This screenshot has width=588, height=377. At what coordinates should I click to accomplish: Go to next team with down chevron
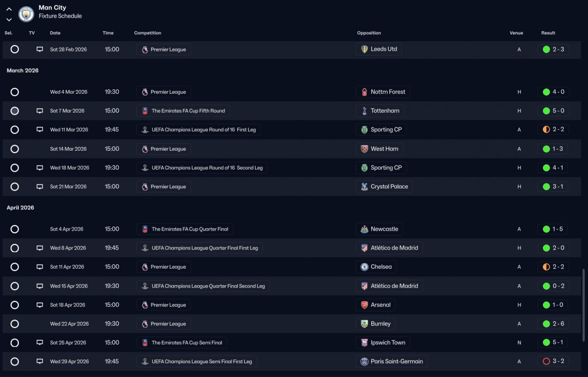point(9,20)
